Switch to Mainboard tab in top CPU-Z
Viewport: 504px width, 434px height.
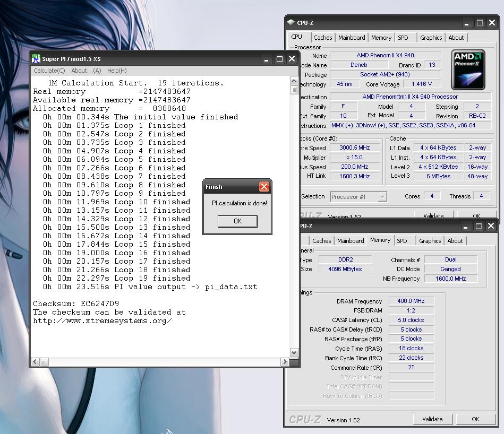(352, 38)
